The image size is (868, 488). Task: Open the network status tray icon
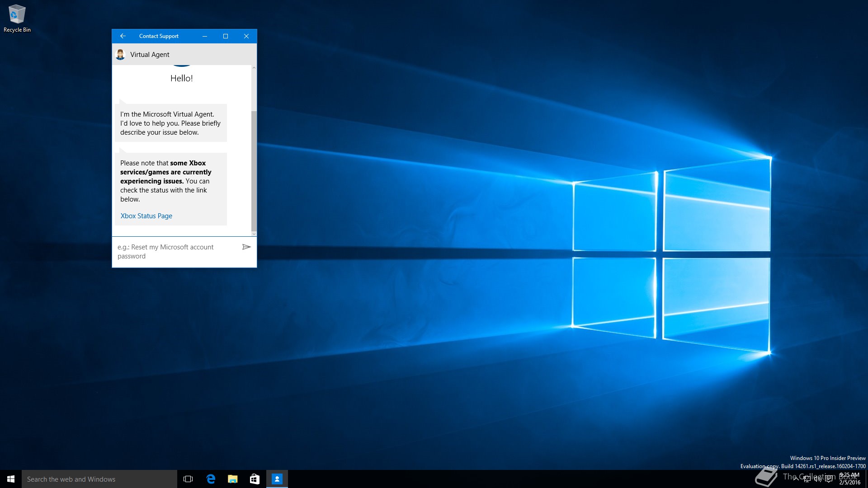point(807,479)
